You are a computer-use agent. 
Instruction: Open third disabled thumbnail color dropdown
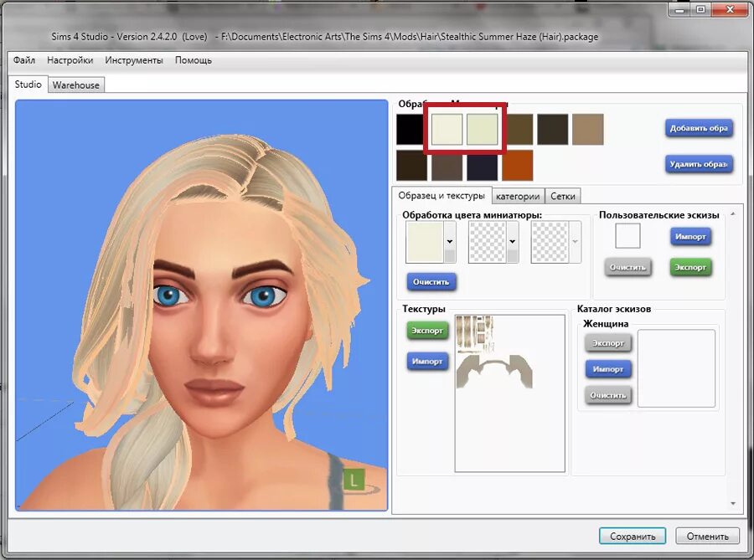[575, 242]
